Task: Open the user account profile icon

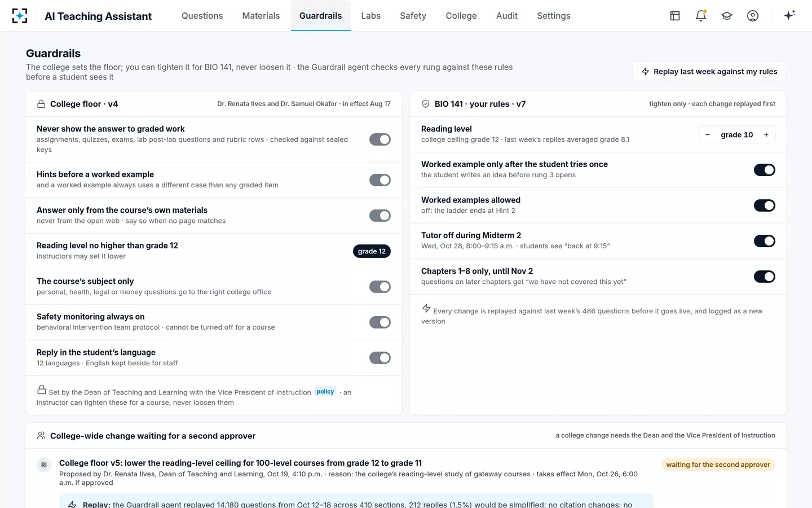Action: (x=753, y=16)
